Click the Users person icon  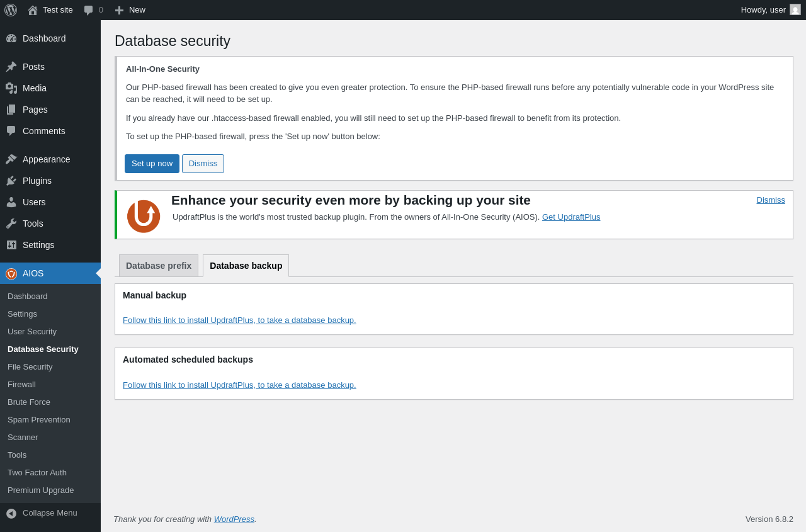(x=11, y=202)
